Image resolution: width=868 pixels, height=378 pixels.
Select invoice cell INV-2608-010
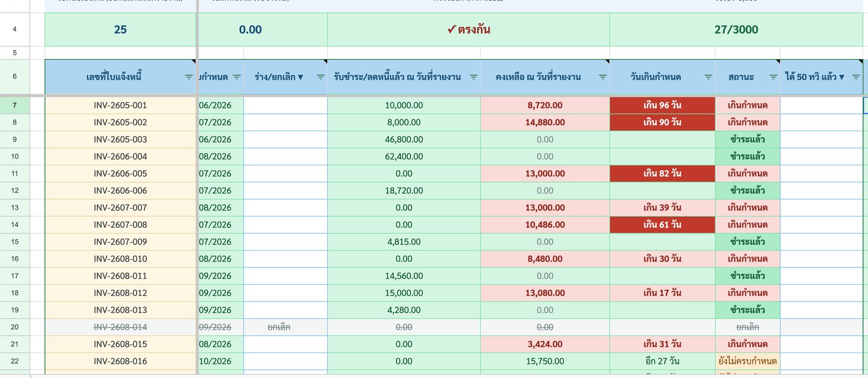tap(120, 259)
